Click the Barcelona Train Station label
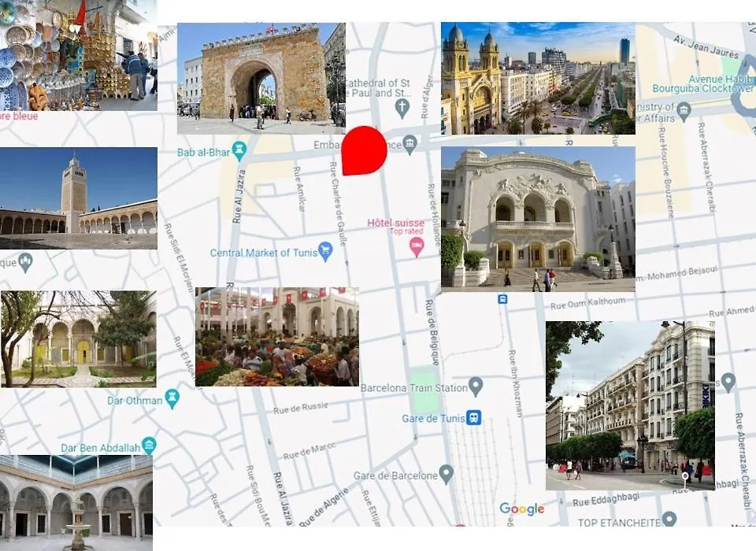 414,387
